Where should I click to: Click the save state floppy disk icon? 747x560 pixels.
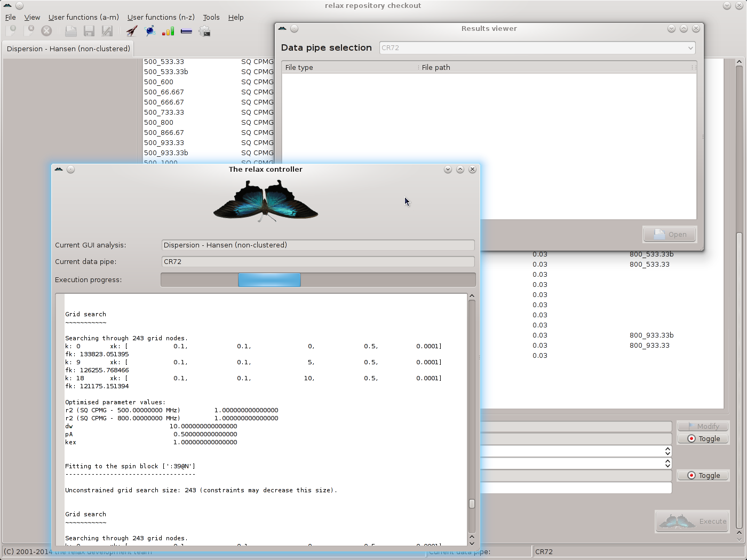pyautogui.click(x=89, y=31)
